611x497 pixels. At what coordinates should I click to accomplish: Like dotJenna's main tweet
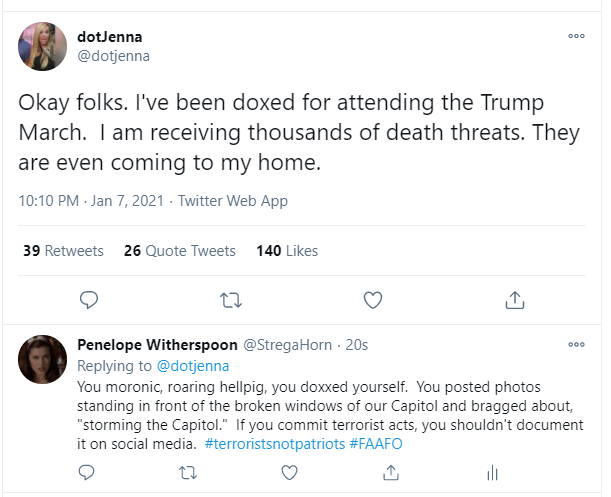(x=373, y=299)
